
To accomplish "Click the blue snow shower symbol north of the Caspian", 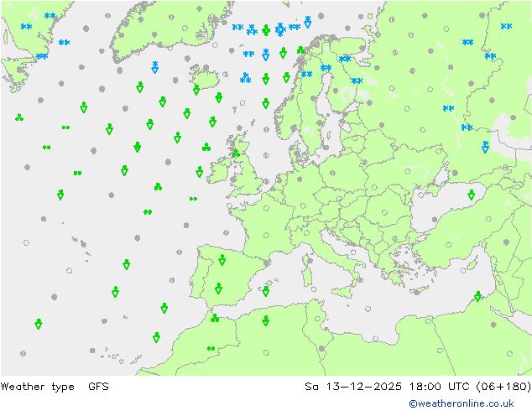I will (x=486, y=147).
